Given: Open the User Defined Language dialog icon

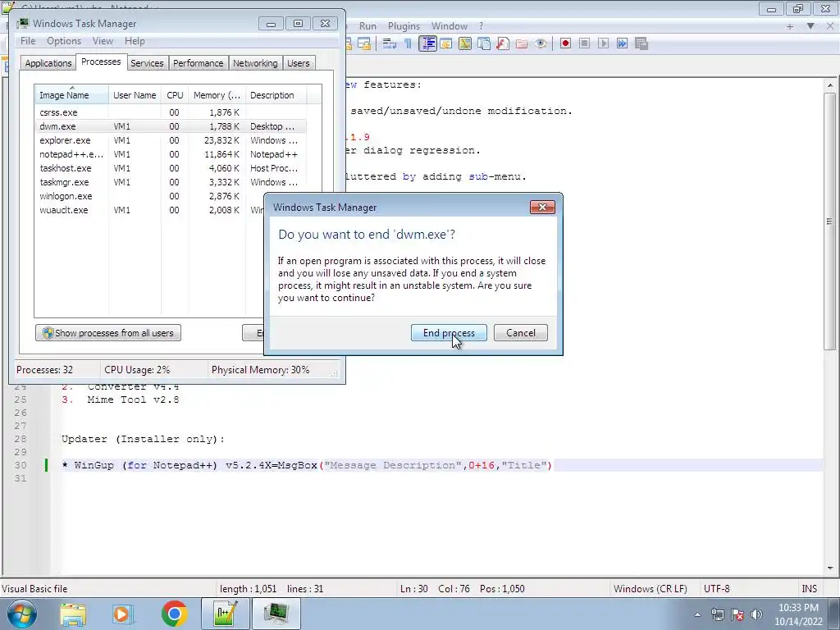Looking at the screenshot, I should pos(445,44).
